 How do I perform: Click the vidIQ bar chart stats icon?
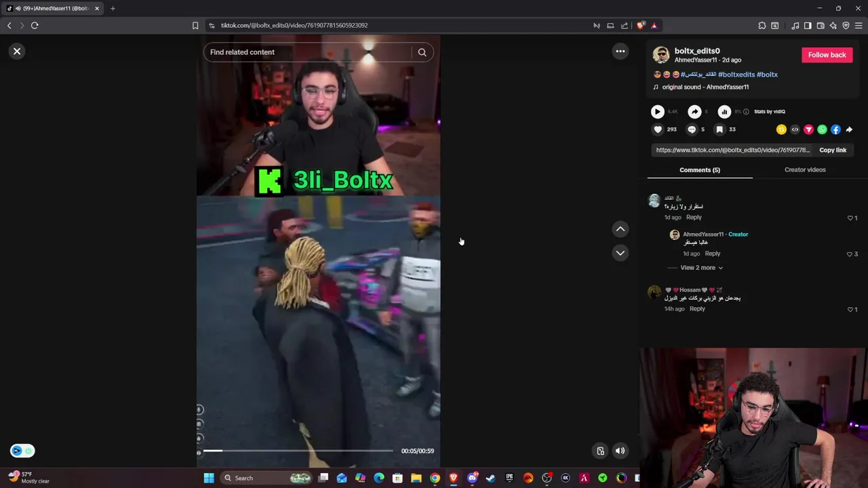click(724, 112)
